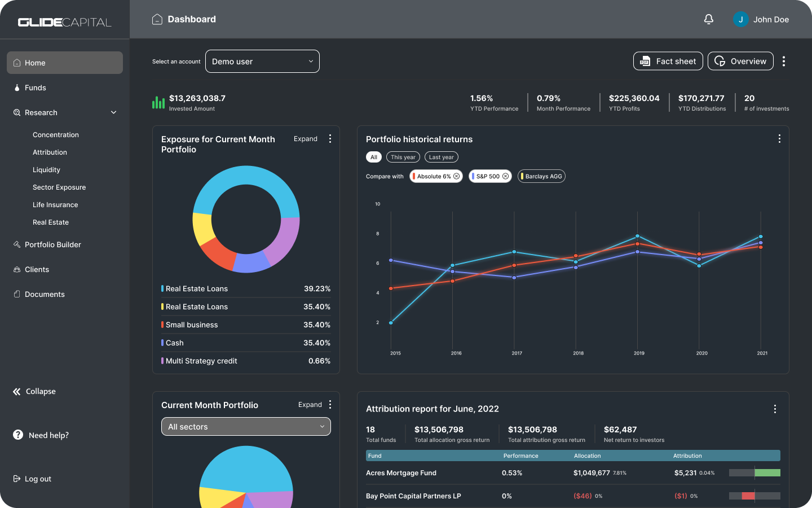
Task: Open Liquidity under Research
Action: click(46, 170)
